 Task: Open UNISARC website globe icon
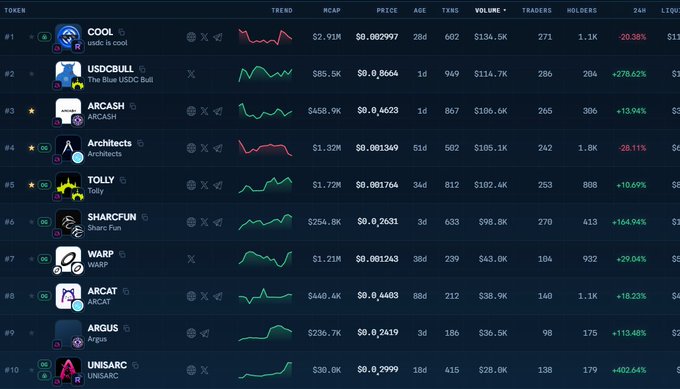coord(191,370)
